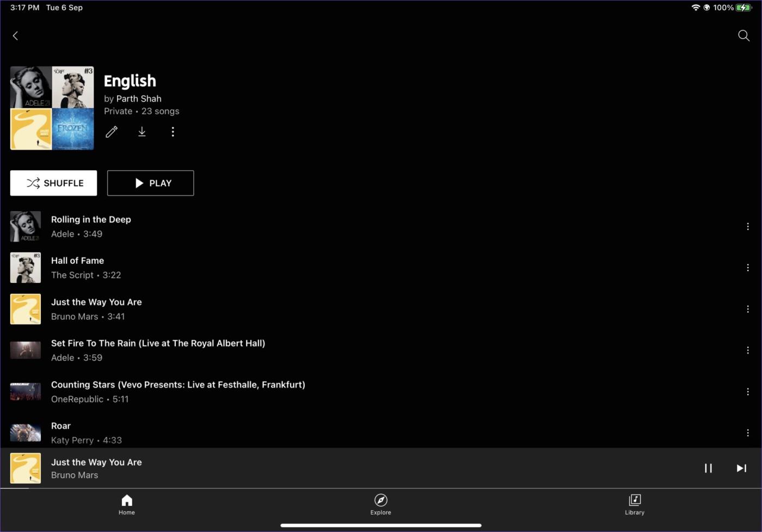This screenshot has width=762, height=532.
Task: Open options for Set Fire To The Rain
Action: [747, 350]
